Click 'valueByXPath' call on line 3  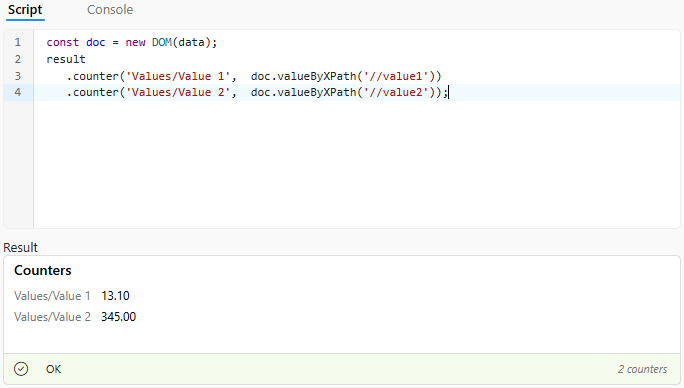317,76
